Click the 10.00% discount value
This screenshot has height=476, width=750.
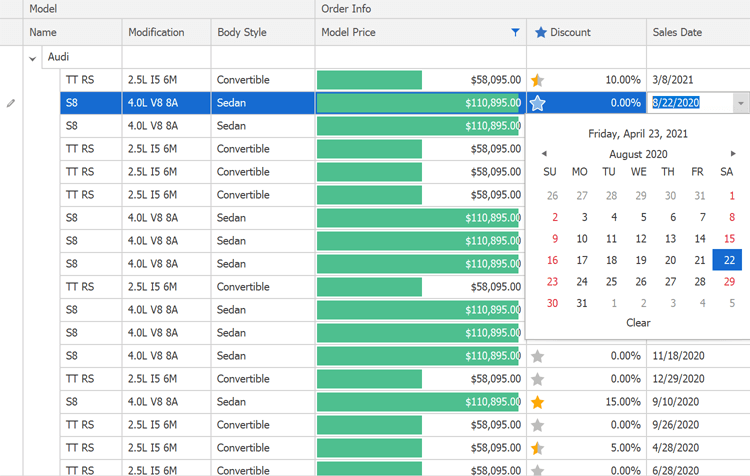pos(623,80)
